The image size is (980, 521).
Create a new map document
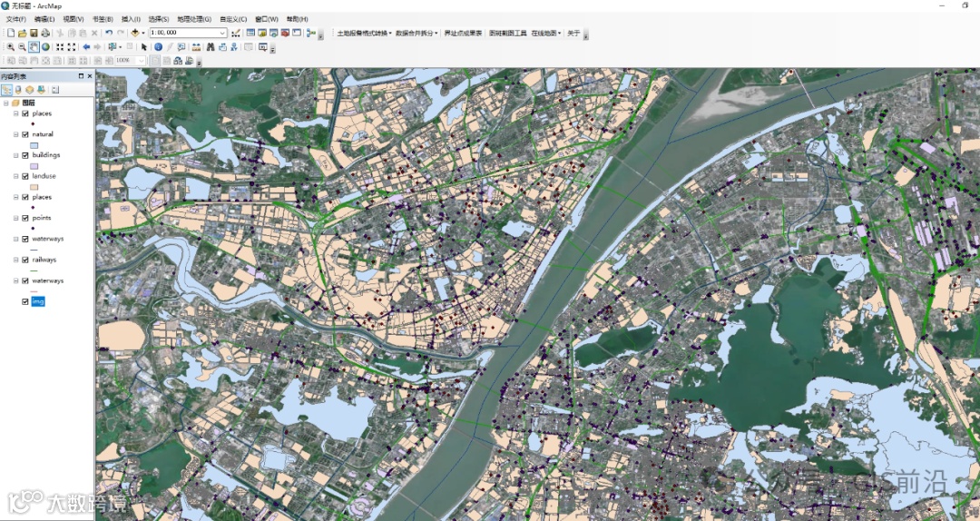pyautogui.click(x=11, y=33)
